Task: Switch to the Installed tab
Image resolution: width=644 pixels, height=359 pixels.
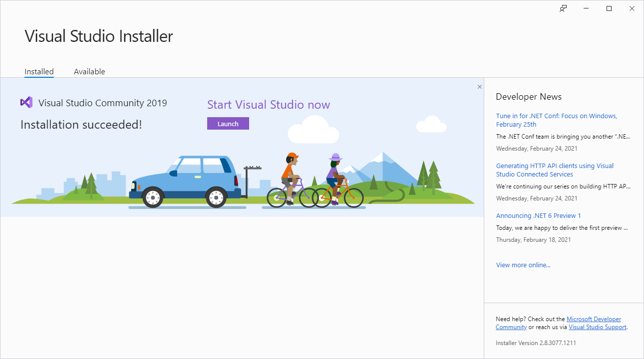Action: 39,72
